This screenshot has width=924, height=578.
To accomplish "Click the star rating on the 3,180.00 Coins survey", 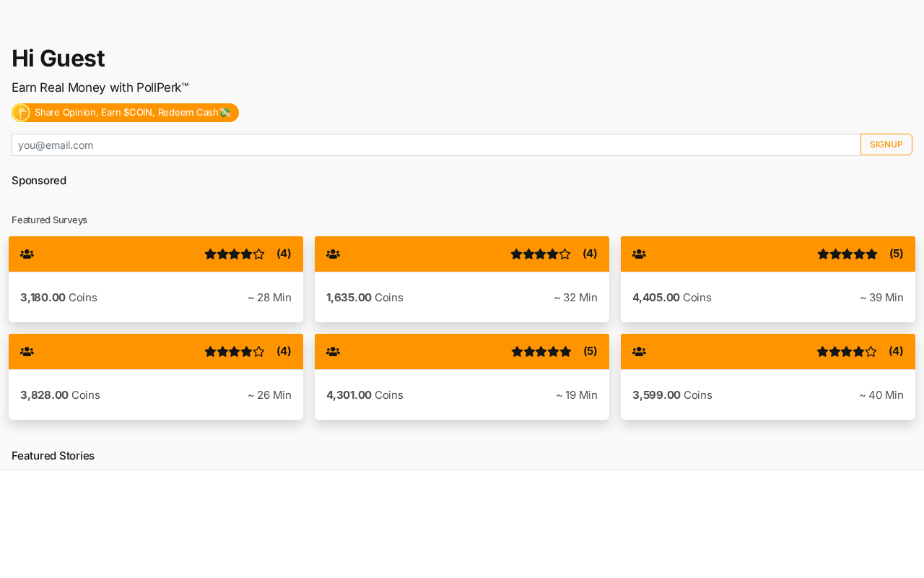I will pyautogui.click(x=235, y=254).
